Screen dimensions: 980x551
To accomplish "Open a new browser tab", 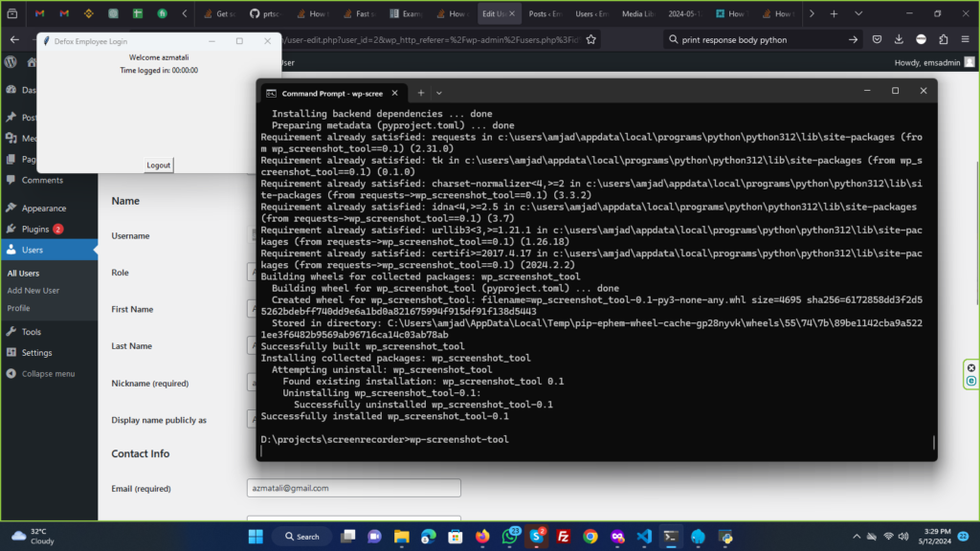I will [x=834, y=14].
